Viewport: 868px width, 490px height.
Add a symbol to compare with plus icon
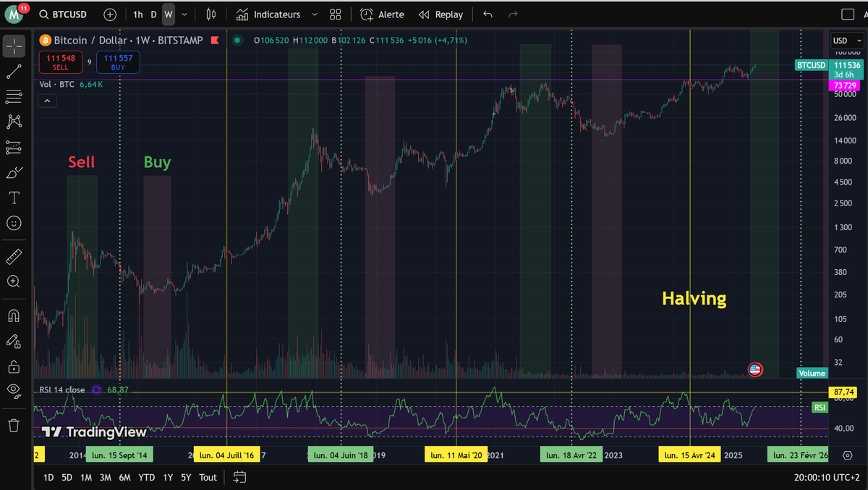click(110, 14)
